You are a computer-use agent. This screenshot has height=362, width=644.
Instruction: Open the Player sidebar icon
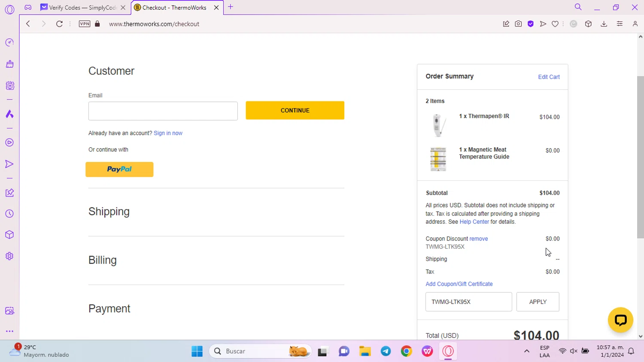pyautogui.click(x=9, y=143)
